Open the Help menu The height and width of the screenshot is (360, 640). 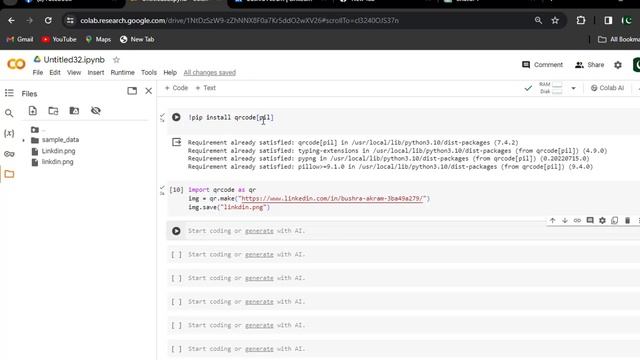click(x=170, y=72)
